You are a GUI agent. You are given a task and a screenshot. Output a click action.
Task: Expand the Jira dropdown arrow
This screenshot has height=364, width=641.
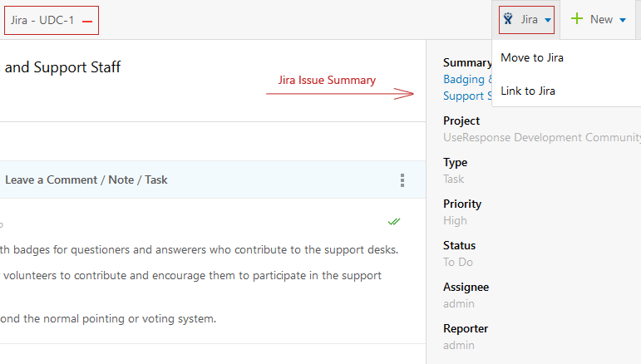[548, 20]
